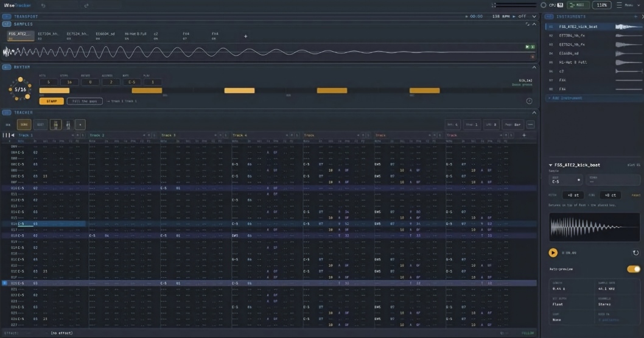
Task: Collapse the Rhythm panel chevron
Action: [534, 67]
